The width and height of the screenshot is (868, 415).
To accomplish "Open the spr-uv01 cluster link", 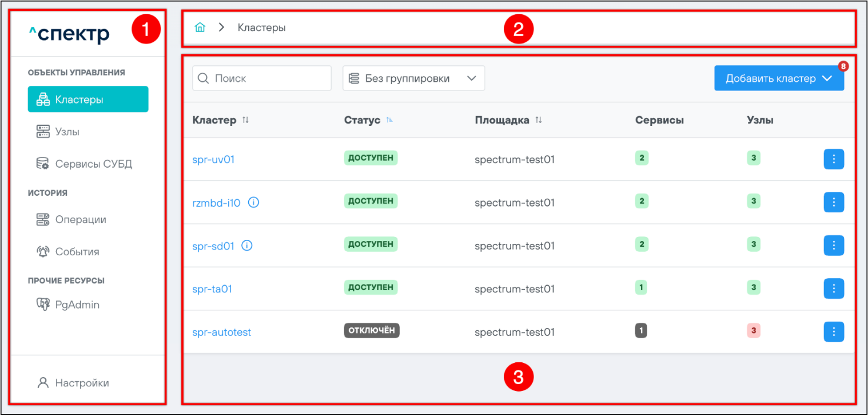I will pos(213,160).
